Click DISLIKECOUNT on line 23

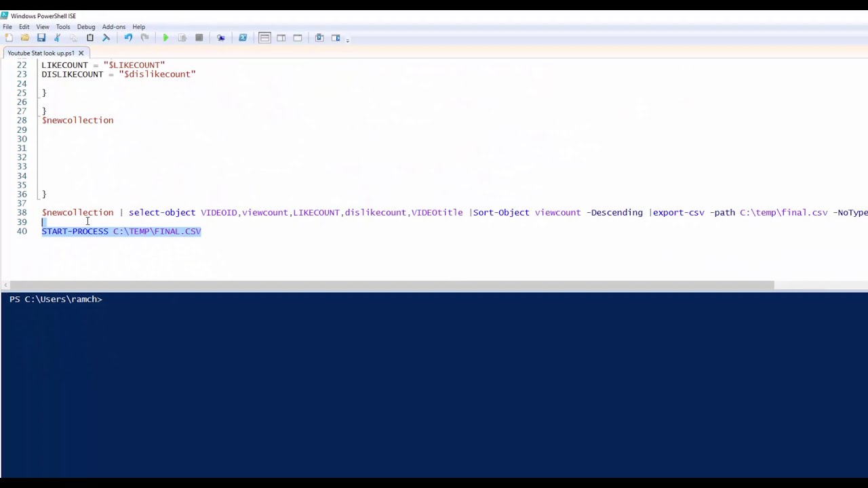point(72,74)
